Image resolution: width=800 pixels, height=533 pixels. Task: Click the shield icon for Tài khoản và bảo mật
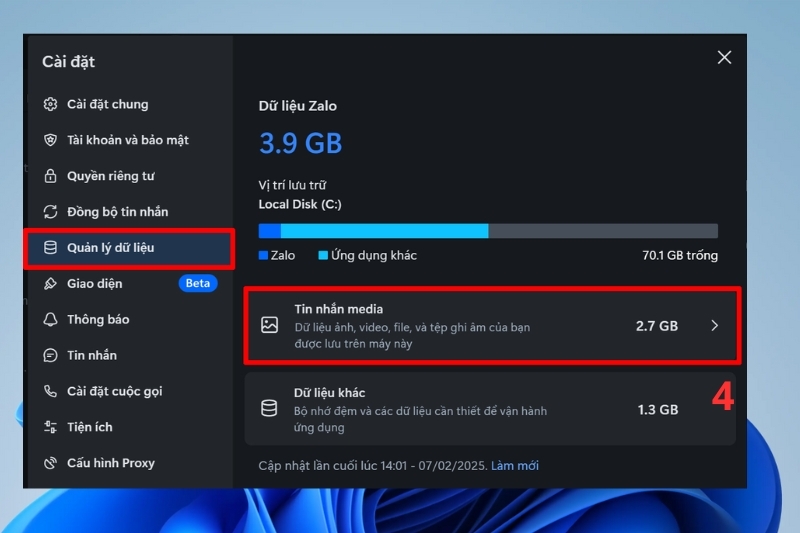[x=50, y=140]
